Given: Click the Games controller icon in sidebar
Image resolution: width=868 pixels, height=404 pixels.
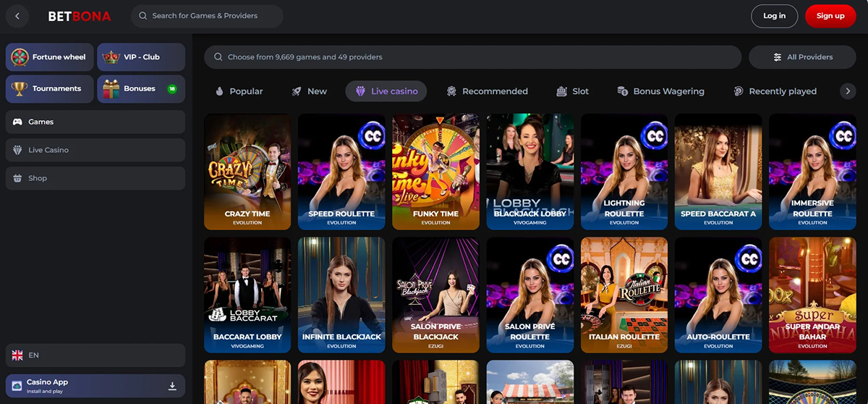Looking at the screenshot, I should (x=17, y=122).
